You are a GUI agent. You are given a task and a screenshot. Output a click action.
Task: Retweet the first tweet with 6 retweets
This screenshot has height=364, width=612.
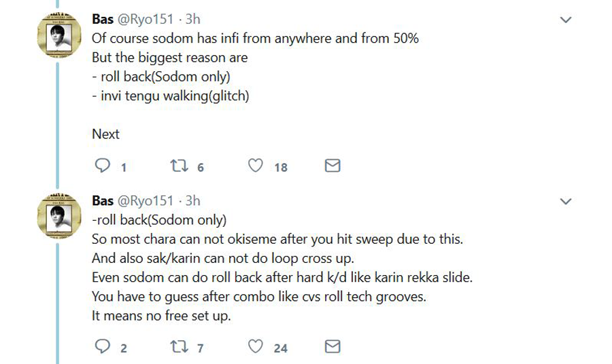(x=179, y=166)
